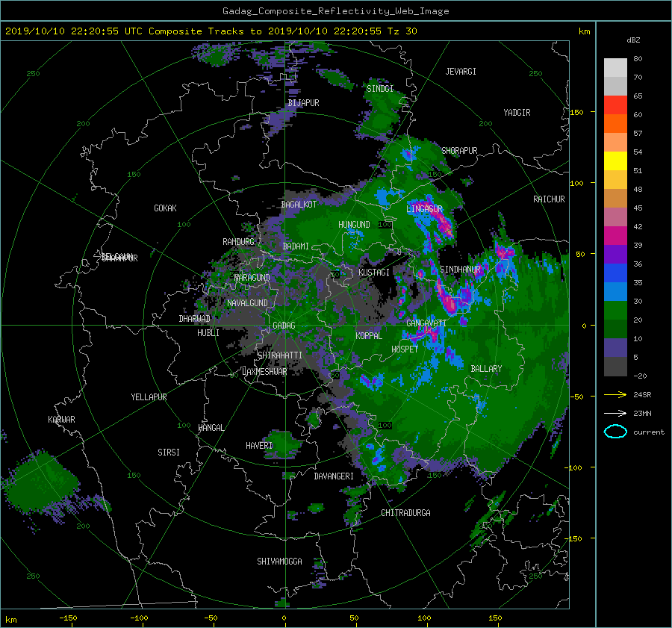Image resolution: width=672 pixels, height=628 pixels.
Task: Click the SIRSI city label
Action: click(169, 453)
